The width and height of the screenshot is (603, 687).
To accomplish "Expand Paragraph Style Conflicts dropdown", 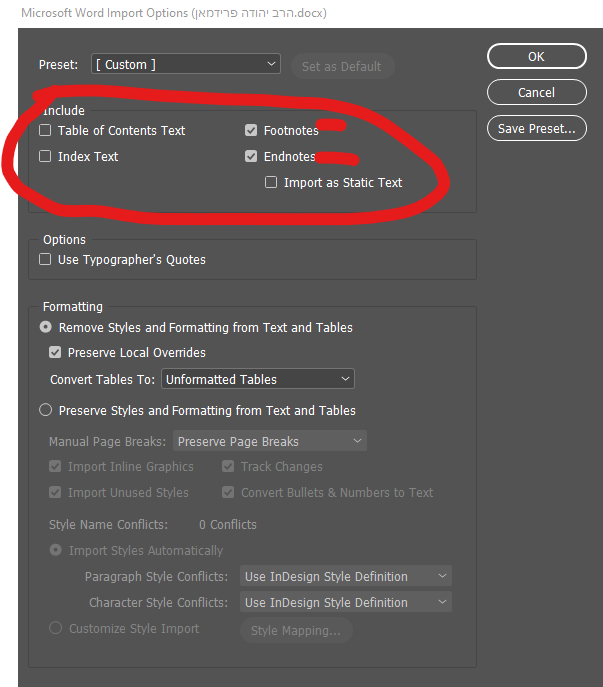I will click(346, 576).
